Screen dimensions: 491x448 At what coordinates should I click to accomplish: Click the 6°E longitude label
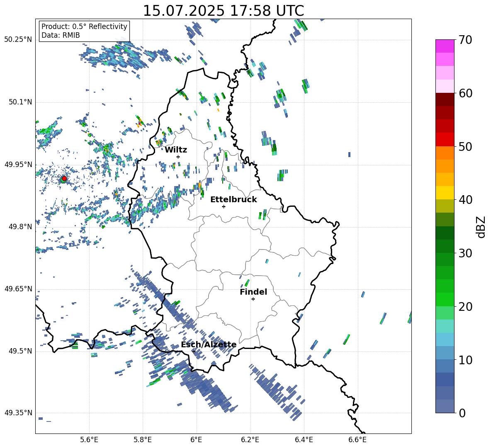(x=196, y=440)
